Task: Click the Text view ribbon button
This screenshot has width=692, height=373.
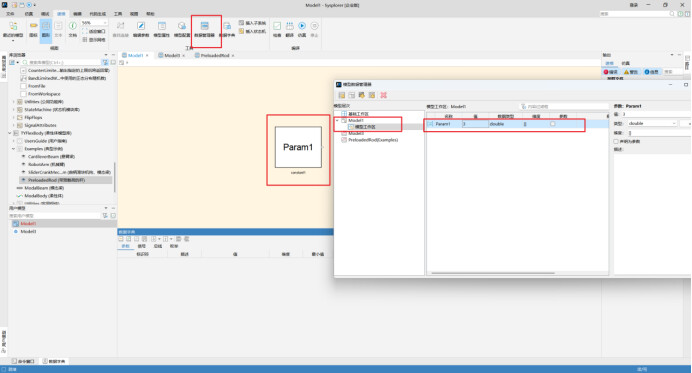Action: 58,29
